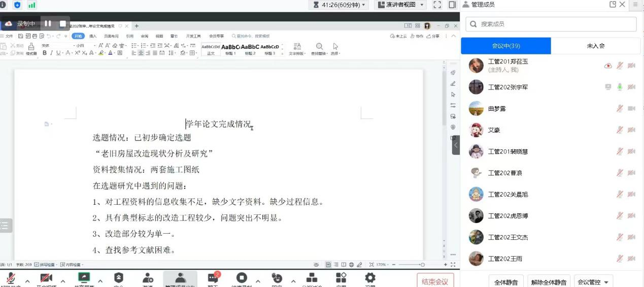
Task: Turn on the camera in the bottom toolbar
Action: 46,278
